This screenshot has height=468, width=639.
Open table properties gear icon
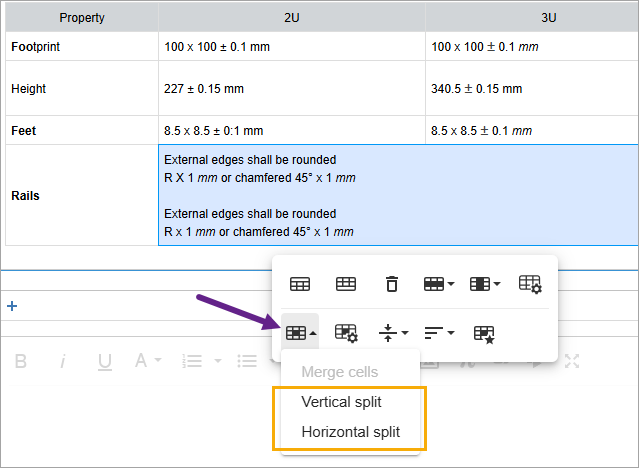pyautogui.click(x=530, y=284)
